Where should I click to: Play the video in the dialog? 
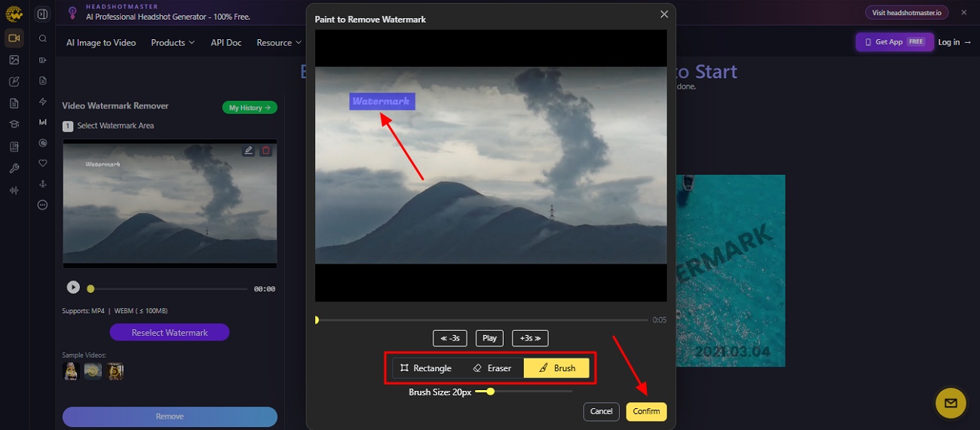489,338
